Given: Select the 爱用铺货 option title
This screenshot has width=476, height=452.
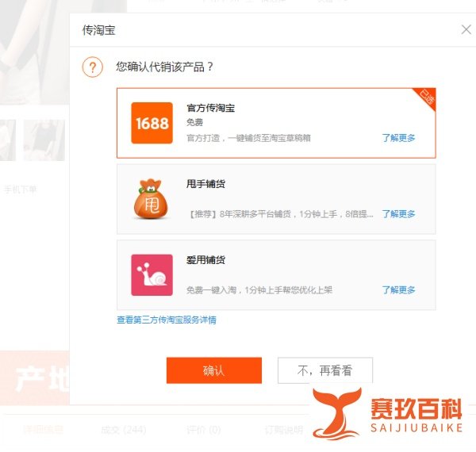Looking at the screenshot, I should coord(205,260).
